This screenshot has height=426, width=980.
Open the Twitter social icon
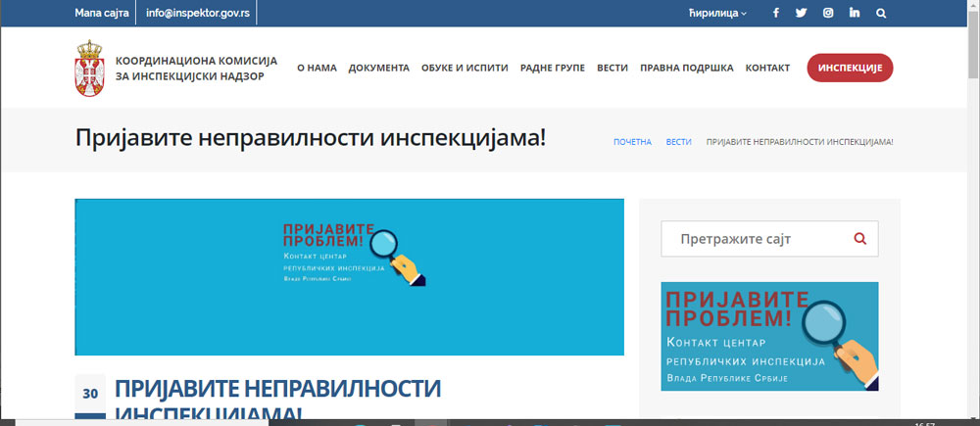click(802, 14)
